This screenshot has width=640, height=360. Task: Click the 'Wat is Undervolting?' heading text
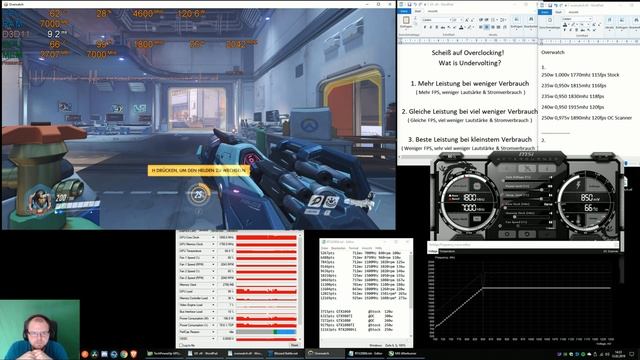point(470,63)
